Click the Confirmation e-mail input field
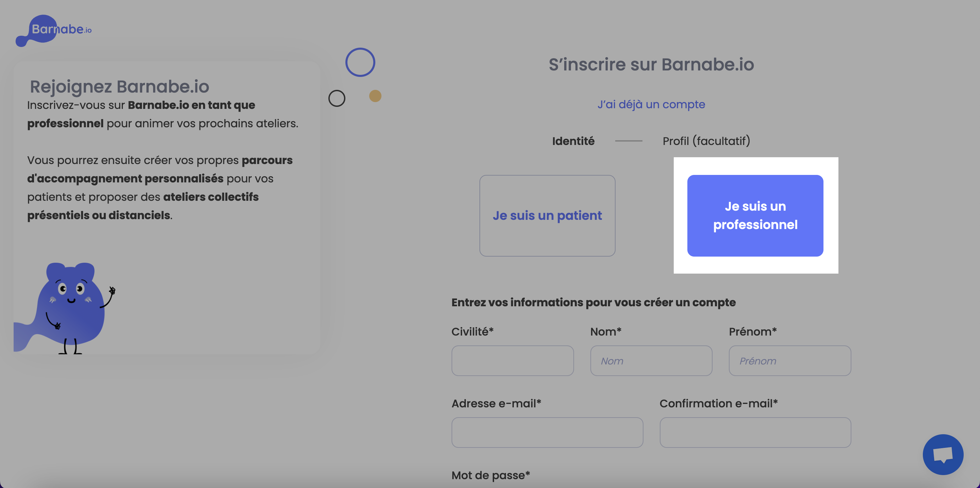This screenshot has width=980, height=488. pyautogui.click(x=755, y=433)
